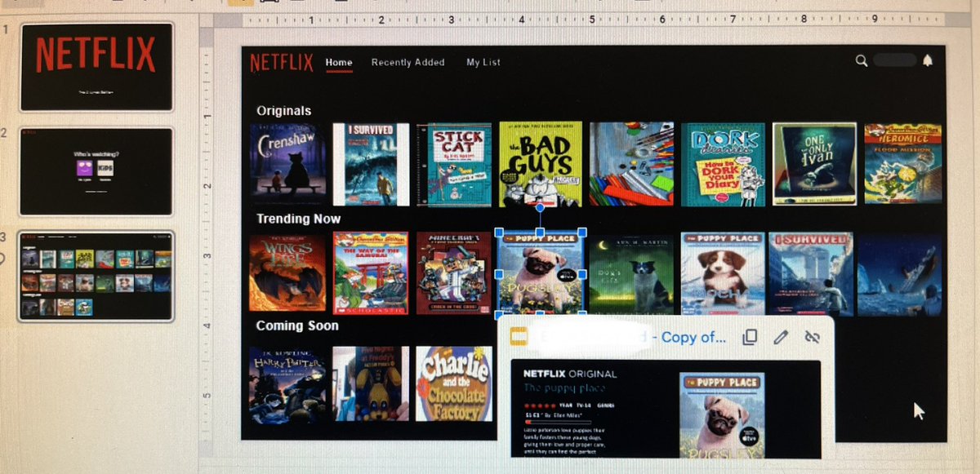
Task: Select slide 1 thumbnail with NETFLIX title
Action: (x=96, y=66)
